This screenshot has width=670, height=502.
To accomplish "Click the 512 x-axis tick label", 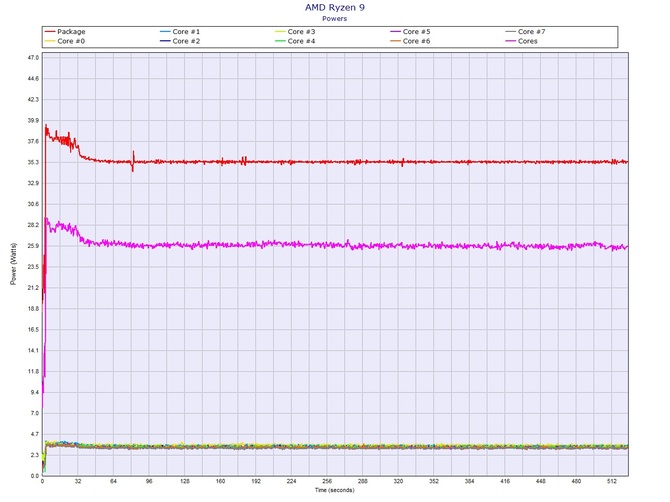I will coord(611,481).
